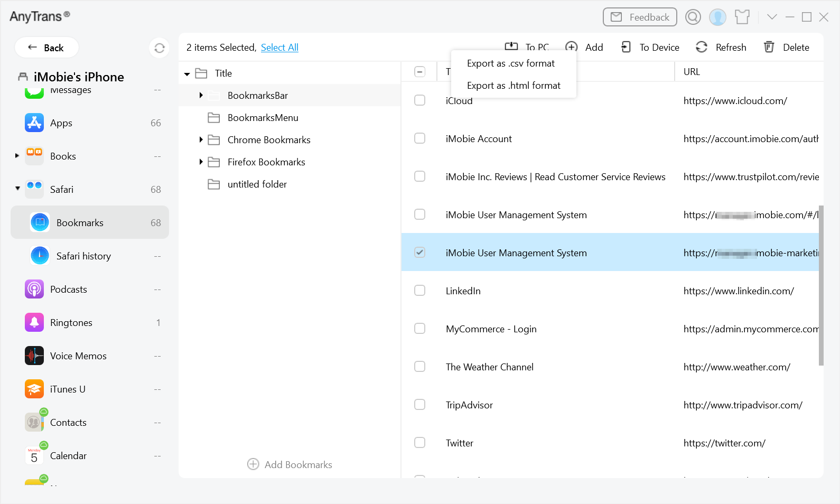Check the iMobie Account checkbox
This screenshot has width=840, height=504.
click(420, 138)
